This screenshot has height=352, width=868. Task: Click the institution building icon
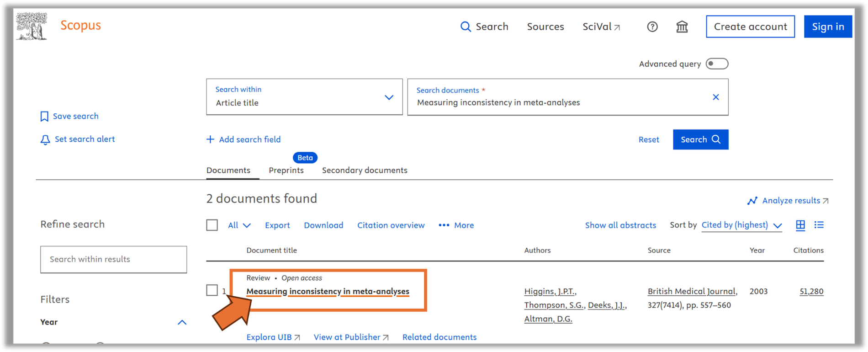tap(682, 27)
